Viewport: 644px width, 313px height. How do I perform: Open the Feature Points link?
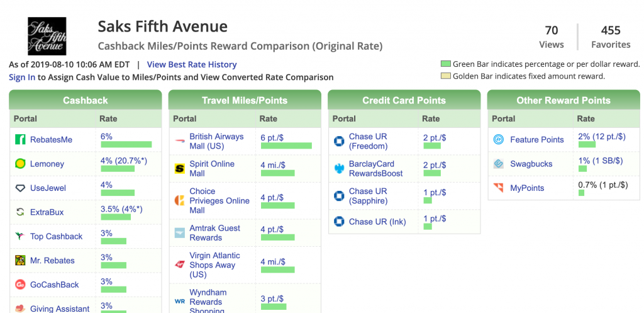537,139
